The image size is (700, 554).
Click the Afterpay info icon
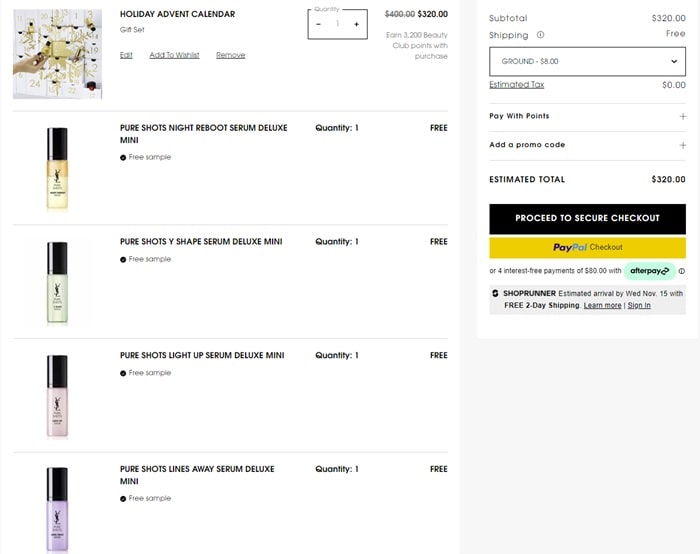pyautogui.click(x=682, y=271)
